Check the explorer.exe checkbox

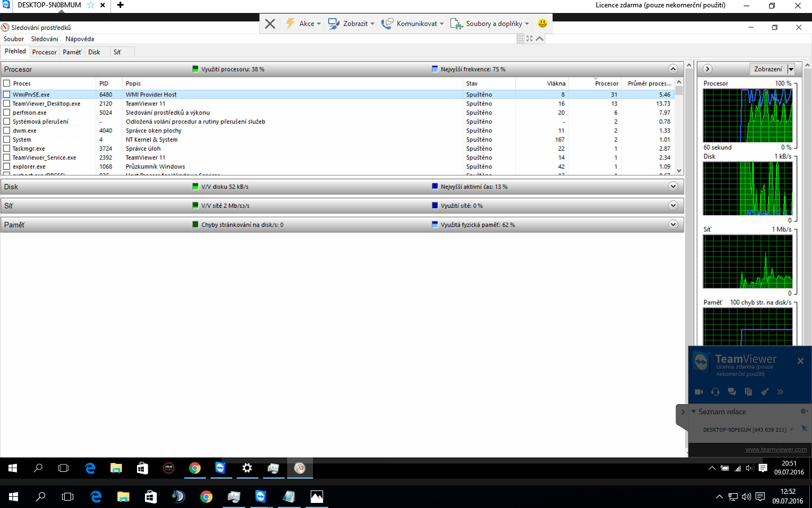(x=7, y=167)
